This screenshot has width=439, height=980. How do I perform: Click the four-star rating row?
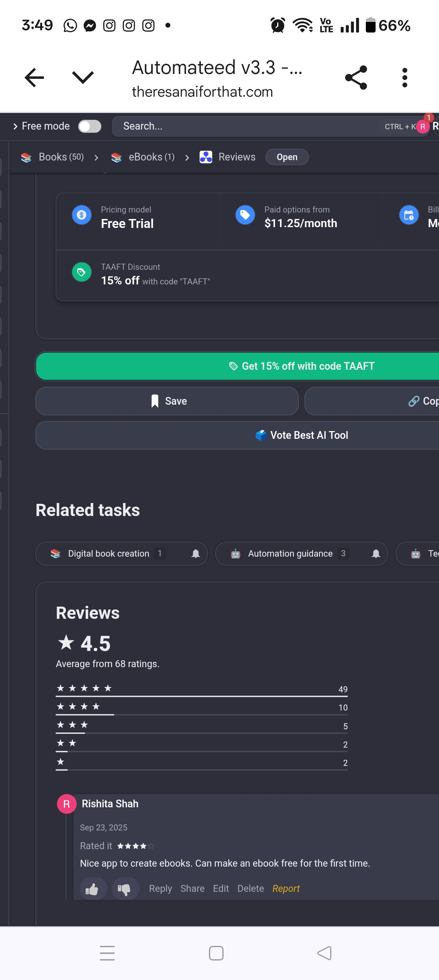202,708
